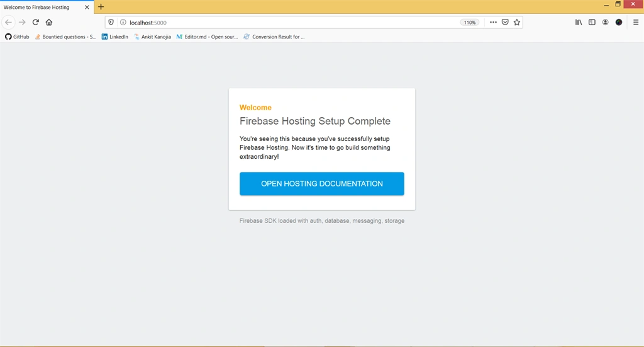Open a new tab with plus button
Screen dimensions: 644x347
point(101,6)
